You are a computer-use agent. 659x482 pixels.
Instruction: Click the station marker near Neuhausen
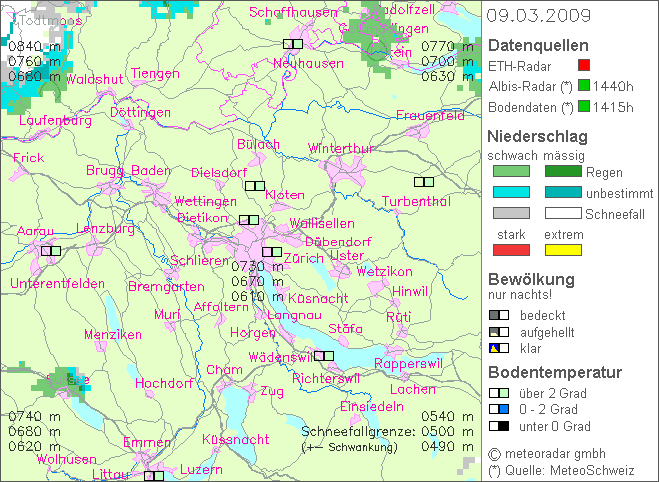293,44
